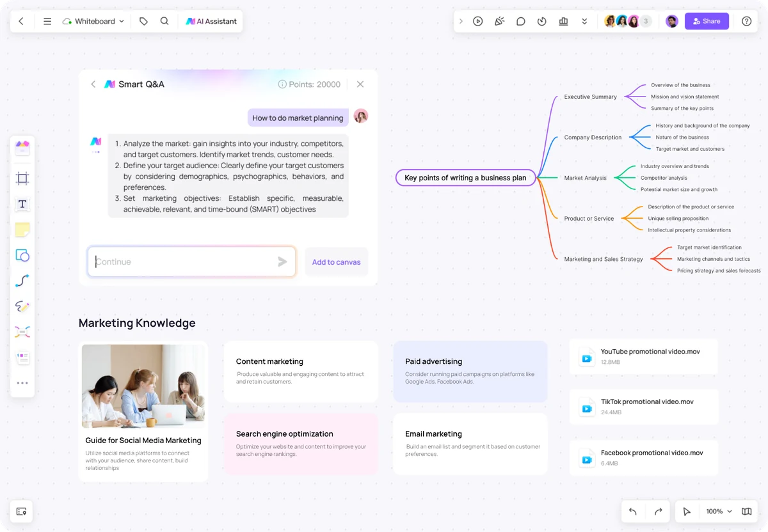
Task: Click Add to canvas button
Action: click(x=336, y=262)
